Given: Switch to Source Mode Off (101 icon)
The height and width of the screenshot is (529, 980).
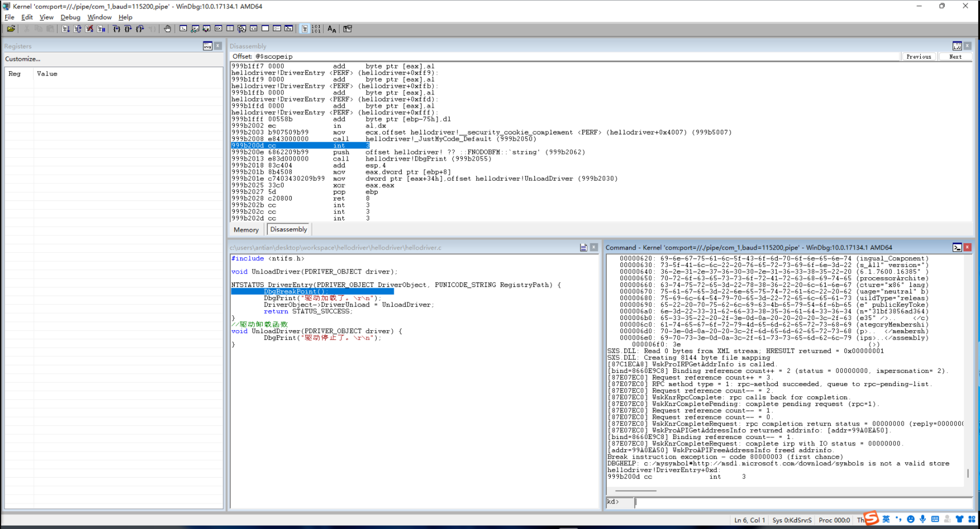Looking at the screenshot, I should click(x=316, y=28).
